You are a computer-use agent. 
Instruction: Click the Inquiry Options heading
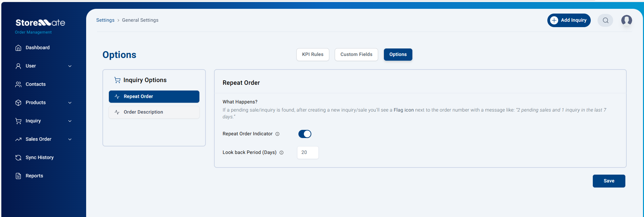(x=145, y=80)
